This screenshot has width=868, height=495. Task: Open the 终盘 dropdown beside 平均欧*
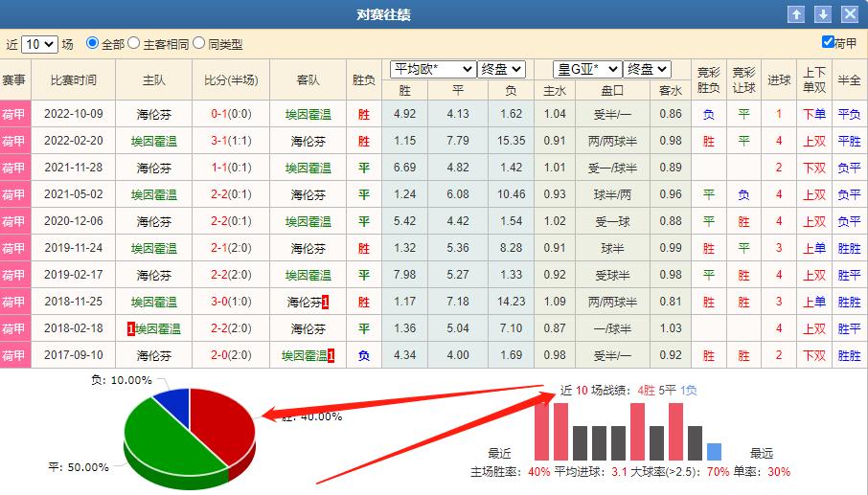(501, 70)
